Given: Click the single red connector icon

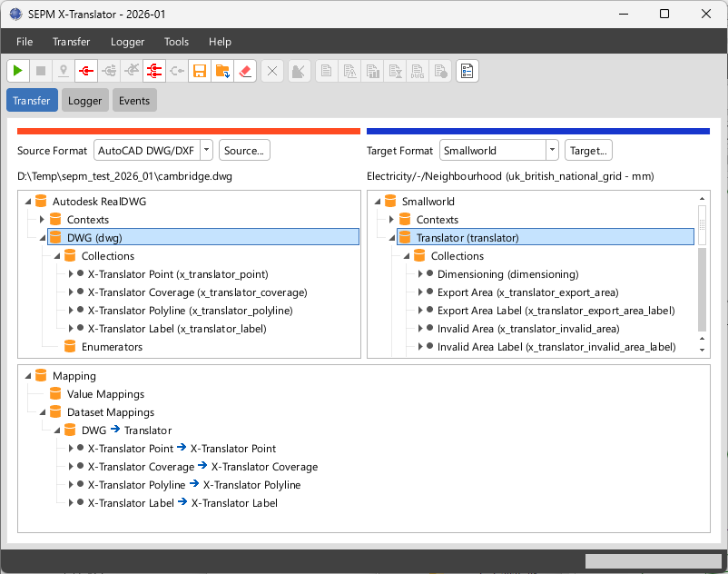Looking at the screenshot, I should pyautogui.click(x=86, y=71).
